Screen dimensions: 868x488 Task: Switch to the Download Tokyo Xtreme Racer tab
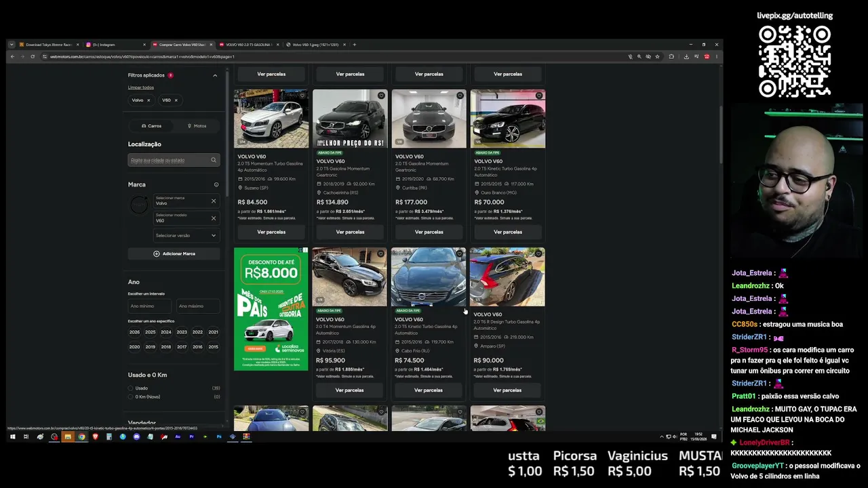point(49,45)
